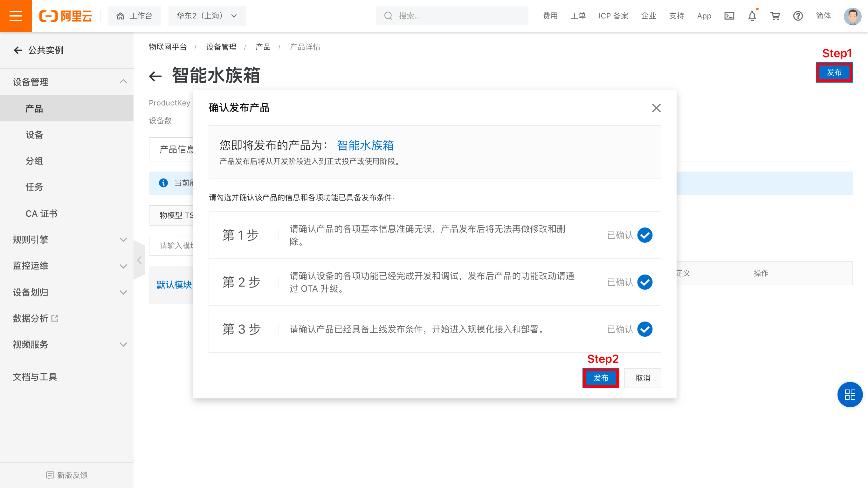Open the help question mark icon
The width and height of the screenshot is (868, 488).
[798, 16]
